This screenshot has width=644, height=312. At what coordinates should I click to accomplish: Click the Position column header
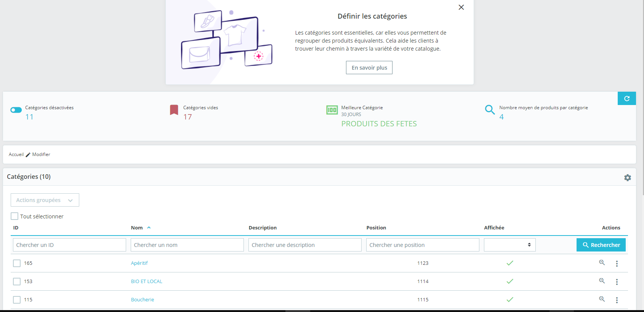pos(376,228)
